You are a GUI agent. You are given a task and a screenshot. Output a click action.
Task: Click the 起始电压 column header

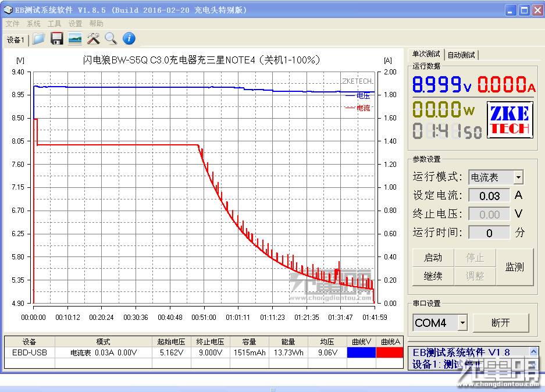coord(172,341)
